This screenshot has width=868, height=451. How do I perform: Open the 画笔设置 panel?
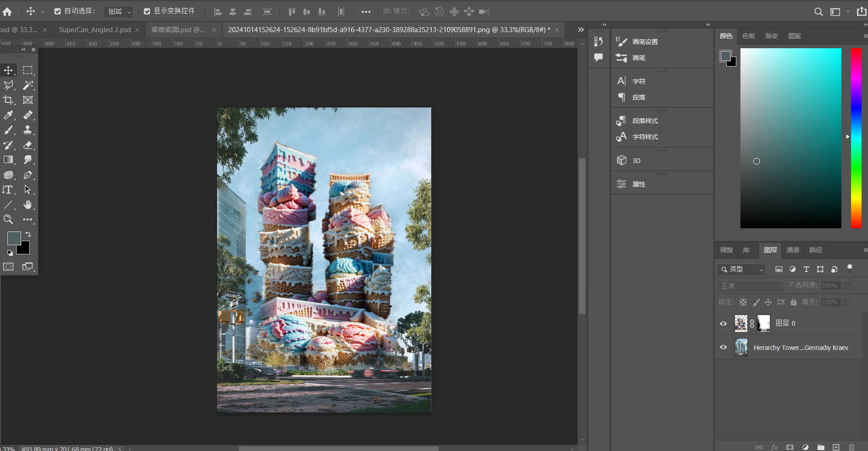(645, 42)
